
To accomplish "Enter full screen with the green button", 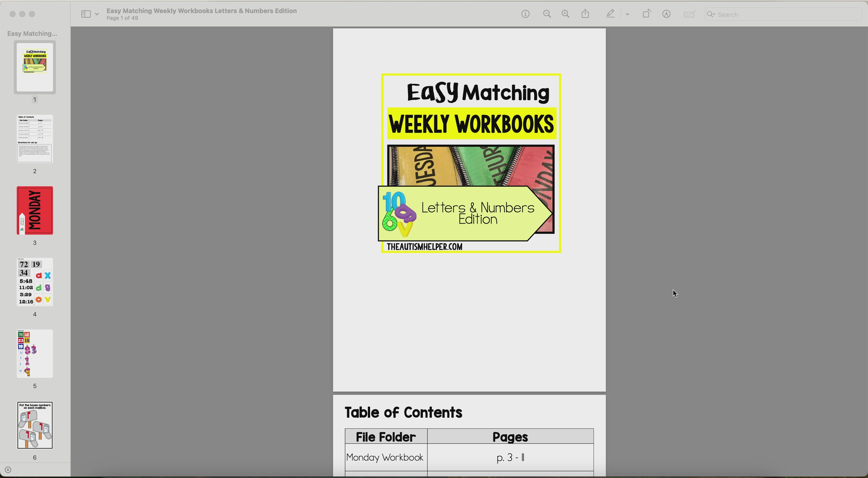I will pyautogui.click(x=32, y=14).
